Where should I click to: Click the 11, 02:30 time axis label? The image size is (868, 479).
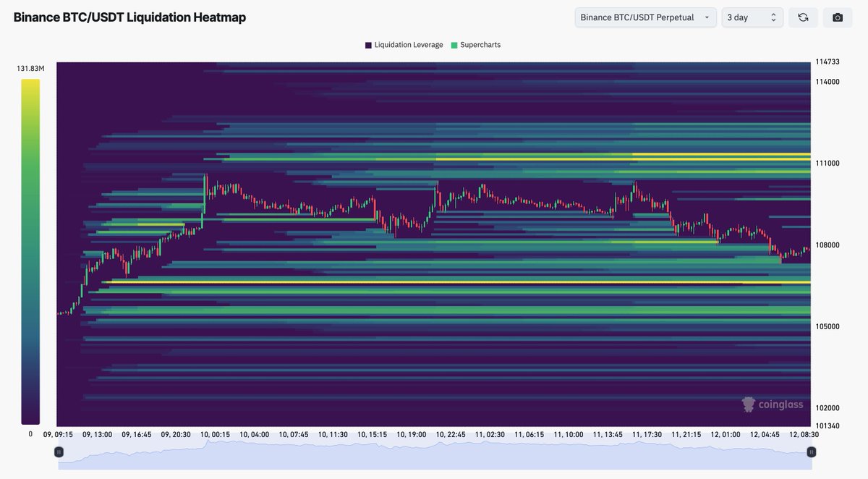490,435
